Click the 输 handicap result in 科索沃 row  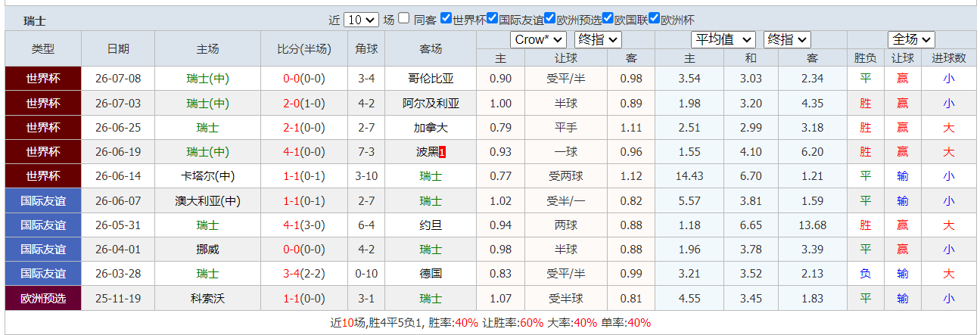(x=902, y=298)
